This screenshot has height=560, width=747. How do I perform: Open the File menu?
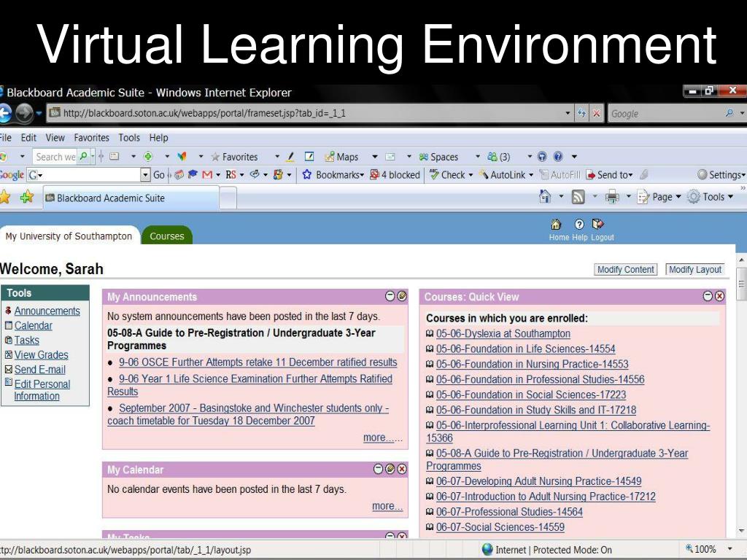[x=5, y=138]
